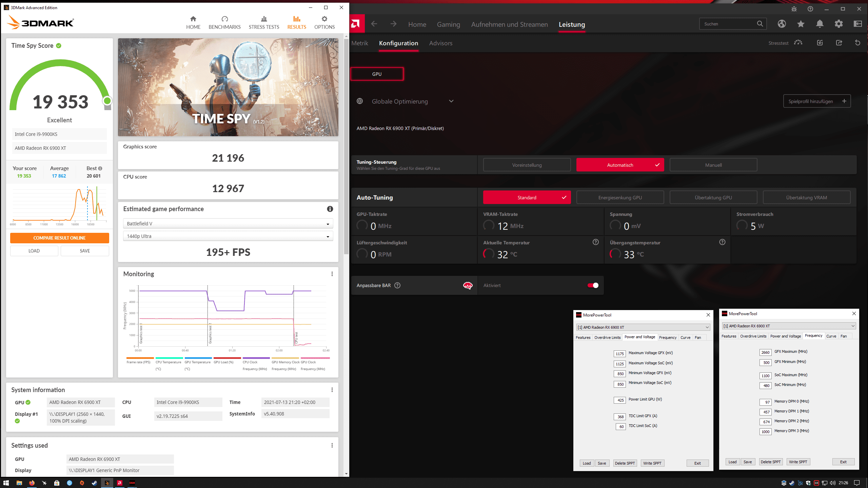
Task: Open the 1440p Ultra resolution dropdown
Action: click(x=228, y=236)
